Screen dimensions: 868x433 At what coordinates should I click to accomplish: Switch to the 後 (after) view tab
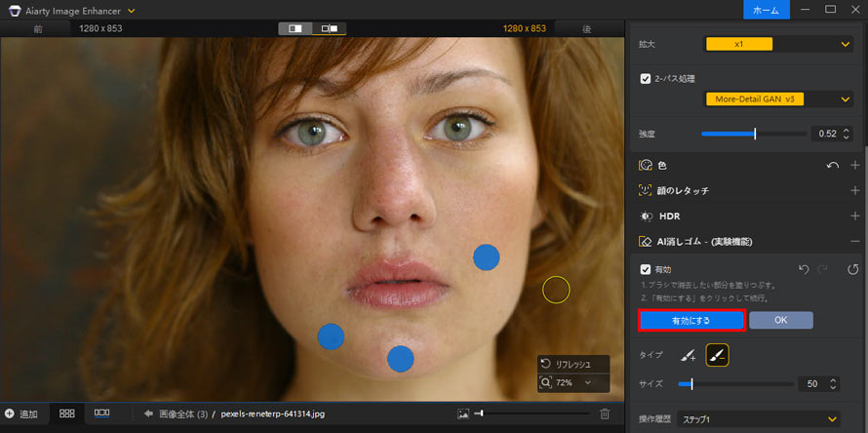[587, 28]
